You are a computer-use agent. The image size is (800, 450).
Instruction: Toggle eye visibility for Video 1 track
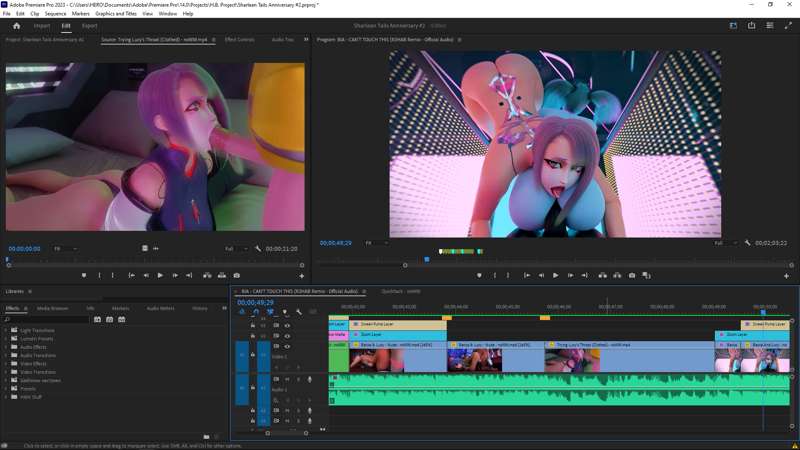point(287,346)
